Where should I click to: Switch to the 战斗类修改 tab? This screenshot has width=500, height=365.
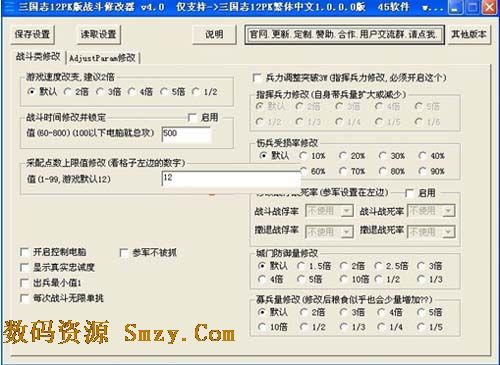pyautogui.click(x=38, y=57)
